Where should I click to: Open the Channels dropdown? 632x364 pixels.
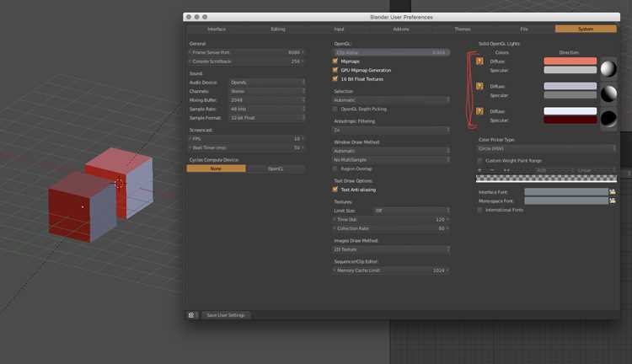click(267, 91)
